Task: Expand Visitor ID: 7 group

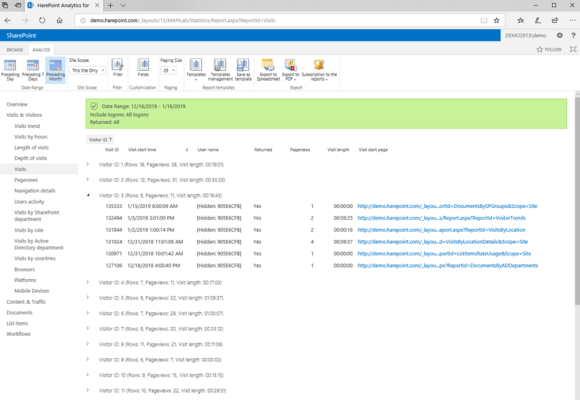Action: click(x=88, y=328)
